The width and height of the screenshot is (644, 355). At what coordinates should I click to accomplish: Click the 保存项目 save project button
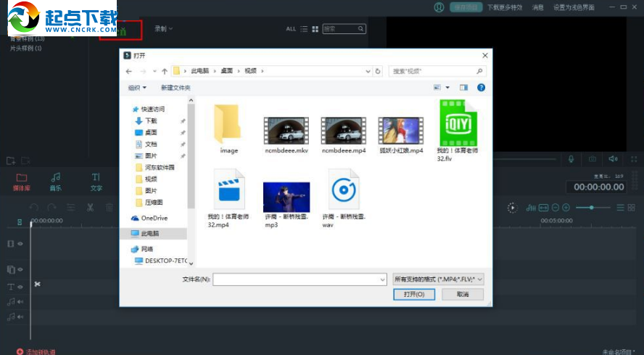[x=466, y=7]
